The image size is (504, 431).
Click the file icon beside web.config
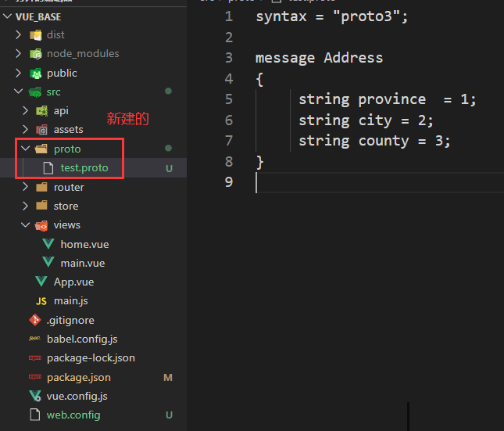pyautogui.click(x=35, y=415)
